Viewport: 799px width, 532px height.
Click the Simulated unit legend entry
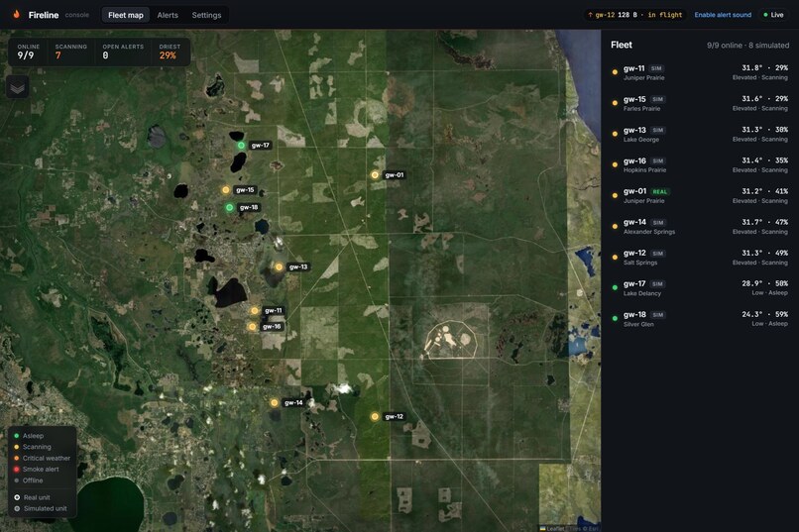(41, 508)
